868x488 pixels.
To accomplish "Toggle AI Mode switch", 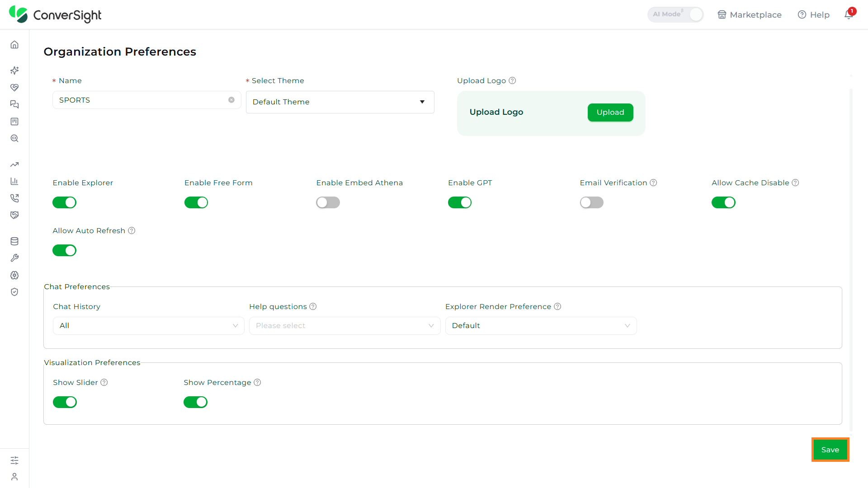I will coord(675,14).
